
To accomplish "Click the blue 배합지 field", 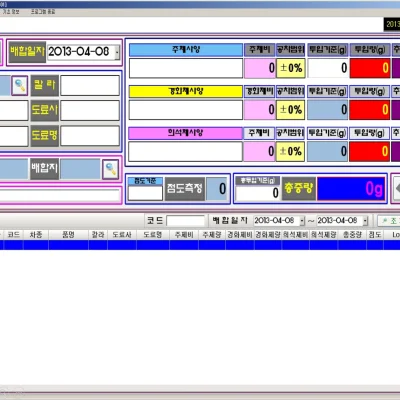I will [80, 169].
